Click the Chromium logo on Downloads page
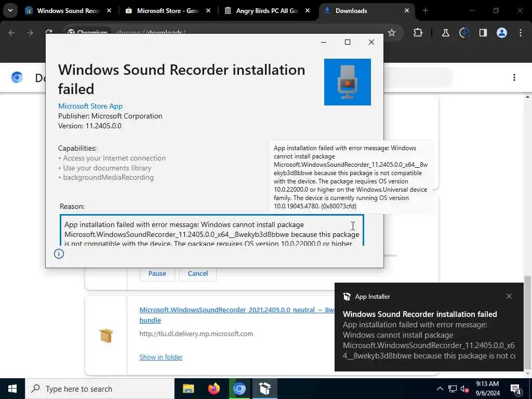This screenshot has height=399, width=532. tap(17, 77)
